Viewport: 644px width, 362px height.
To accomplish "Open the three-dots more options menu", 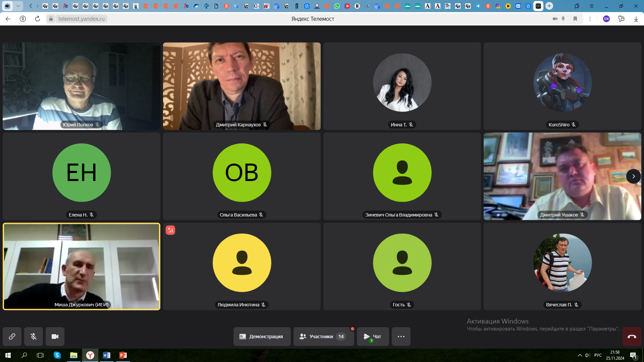I will [x=401, y=336].
